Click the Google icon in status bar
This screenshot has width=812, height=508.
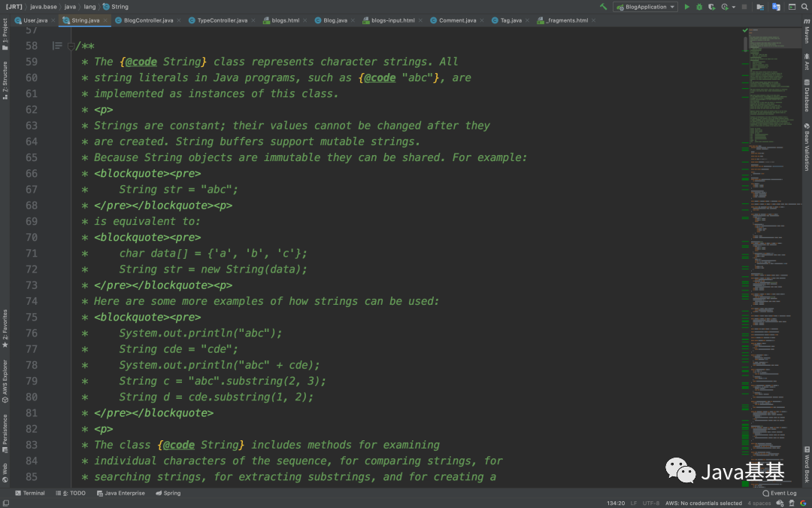coord(804,503)
